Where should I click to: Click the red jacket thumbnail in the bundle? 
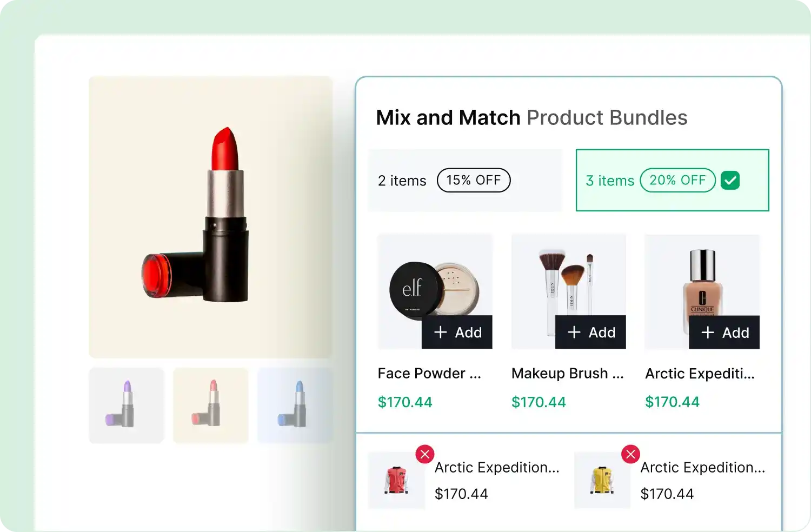tap(396, 481)
